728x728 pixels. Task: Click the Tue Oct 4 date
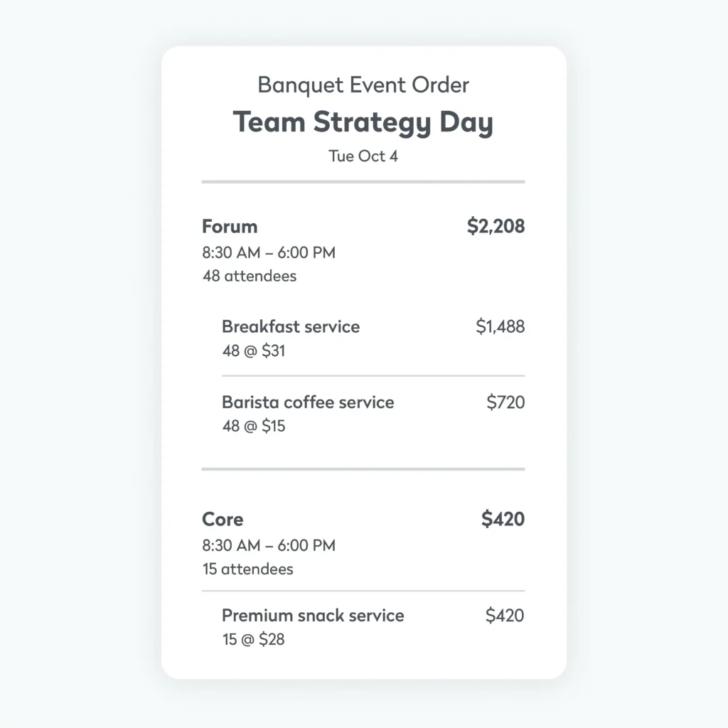click(363, 156)
